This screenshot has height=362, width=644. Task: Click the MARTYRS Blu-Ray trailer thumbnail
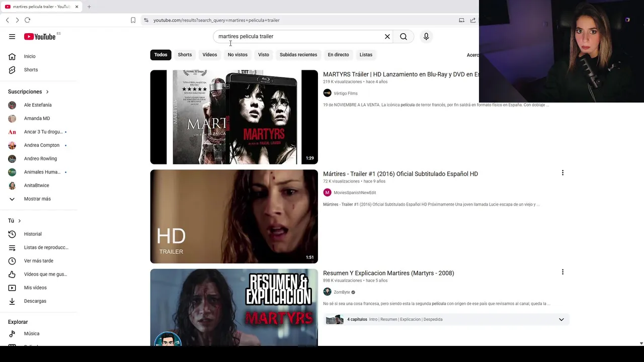(x=234, y=117)
